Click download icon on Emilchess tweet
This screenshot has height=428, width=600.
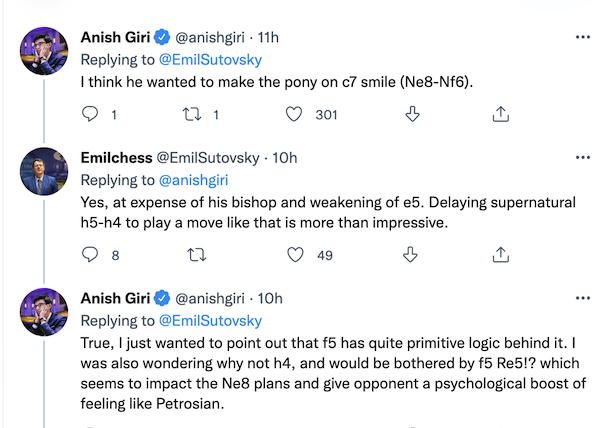tap(411, 255)
